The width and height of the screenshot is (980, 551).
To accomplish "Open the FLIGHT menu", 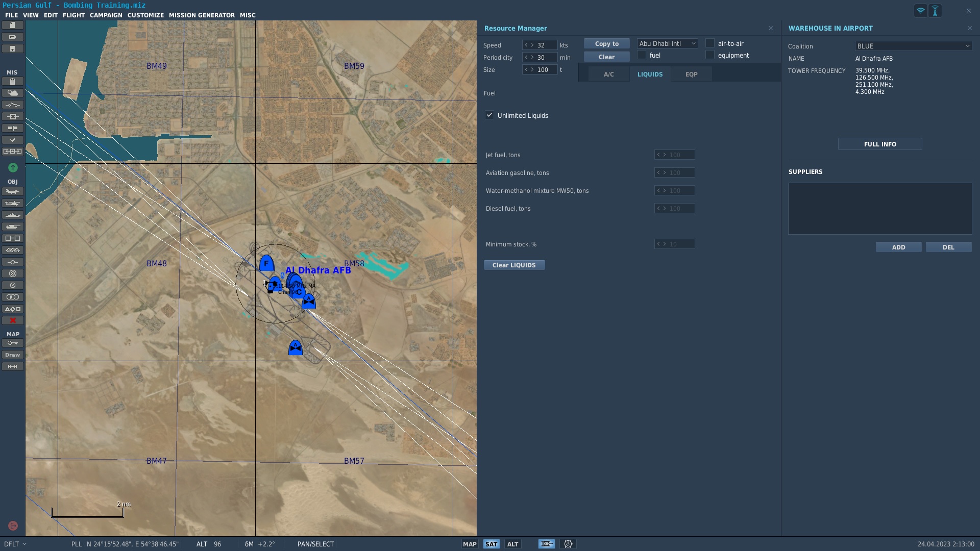I will tap(73, 15).
